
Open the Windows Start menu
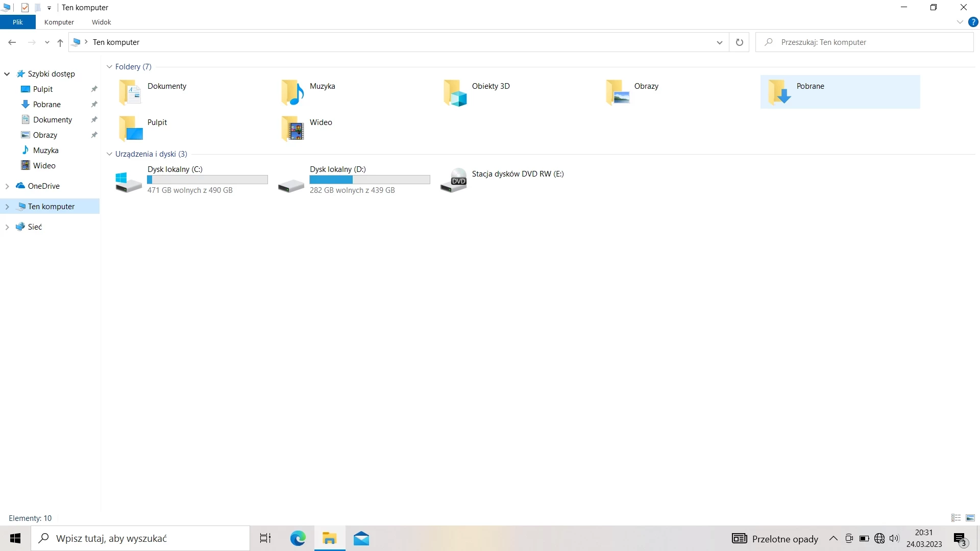pyautogui.click(x=15, y=538)
